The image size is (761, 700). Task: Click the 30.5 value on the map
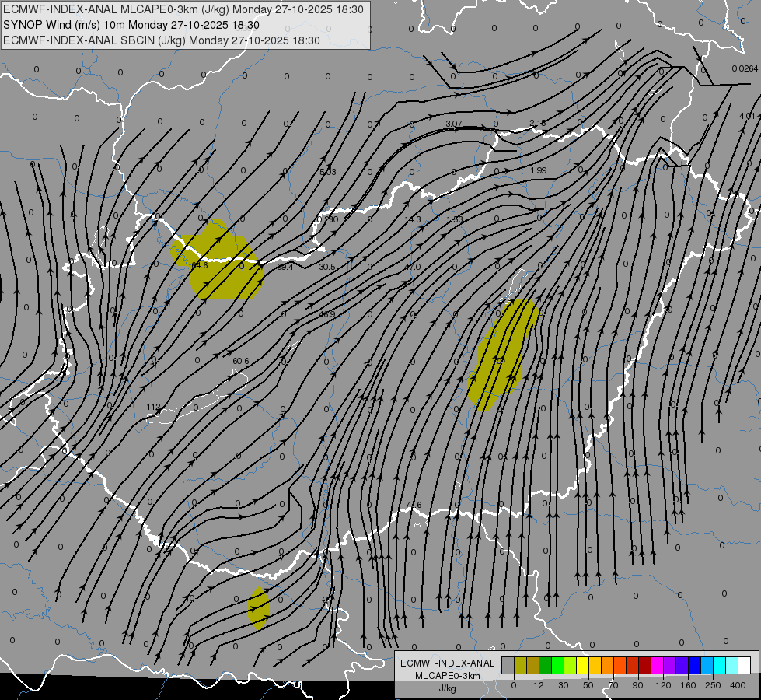pos(327,267)
